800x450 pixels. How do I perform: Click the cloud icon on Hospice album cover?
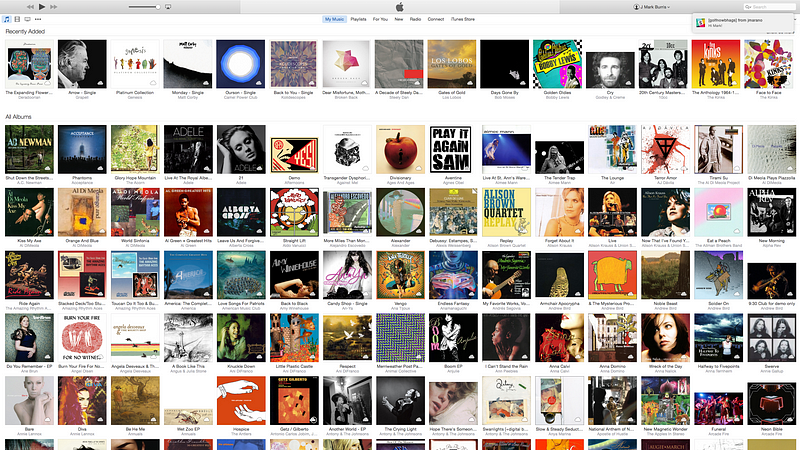(259, 419)
